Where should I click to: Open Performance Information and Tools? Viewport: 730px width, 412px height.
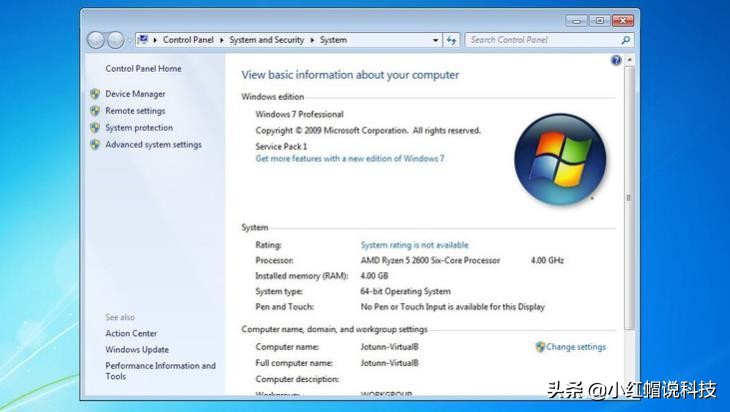click(x=160, y=371)
